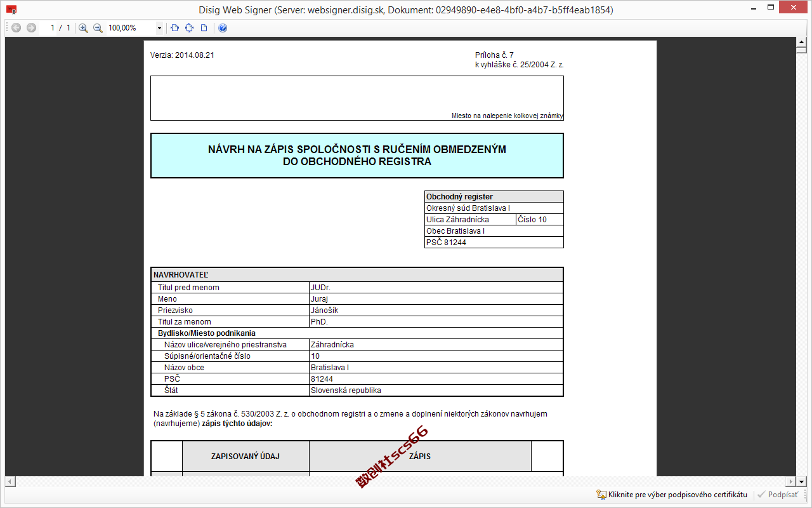Click the 'Číslo 10' cell
The width and height of the screenshot is (812, 508).
[540, 220]
